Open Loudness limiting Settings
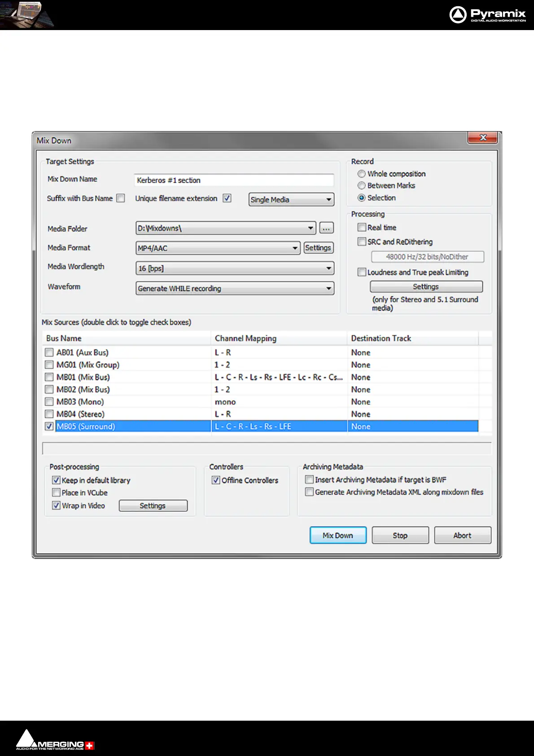This screenshot has width=534, height=756. click(426, 286)
